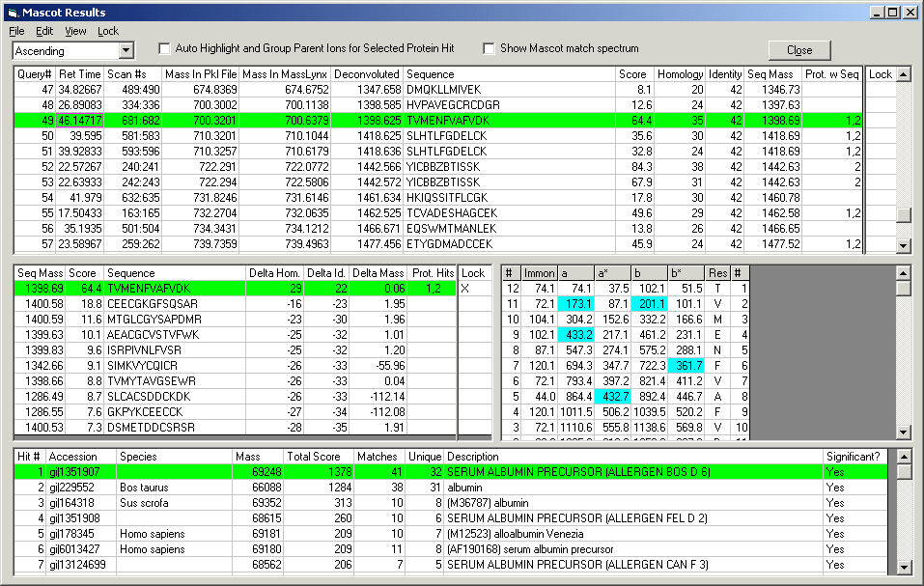Image resolution: width=924 pixels, height=586 pixels.
Task: Select candidate peptide MTGLCGYSAPDMR
Action: [236, 320]
